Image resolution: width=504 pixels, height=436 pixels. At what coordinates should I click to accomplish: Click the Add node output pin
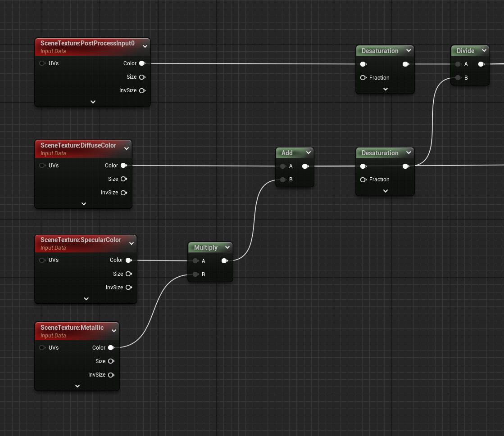tap(306, 166)
